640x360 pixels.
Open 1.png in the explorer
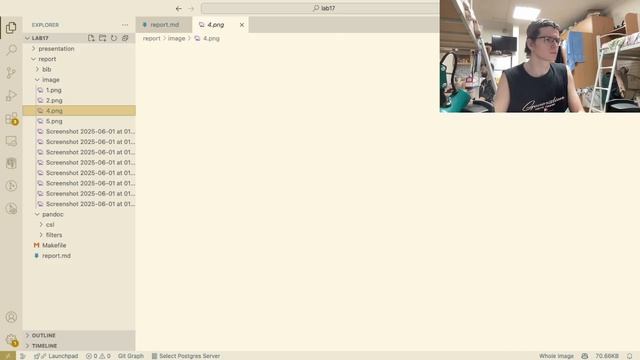tap(53, 90)
